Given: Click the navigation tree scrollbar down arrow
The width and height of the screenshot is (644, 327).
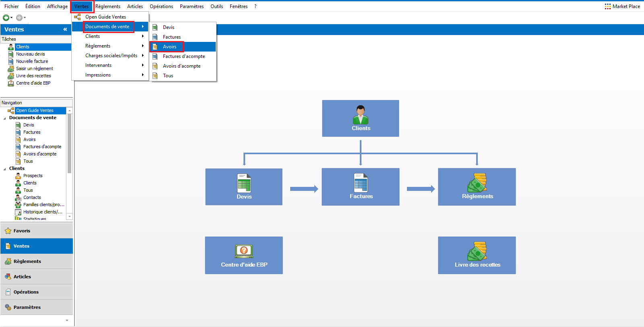Looking at the screenshot, I should (x=70, y=217).
